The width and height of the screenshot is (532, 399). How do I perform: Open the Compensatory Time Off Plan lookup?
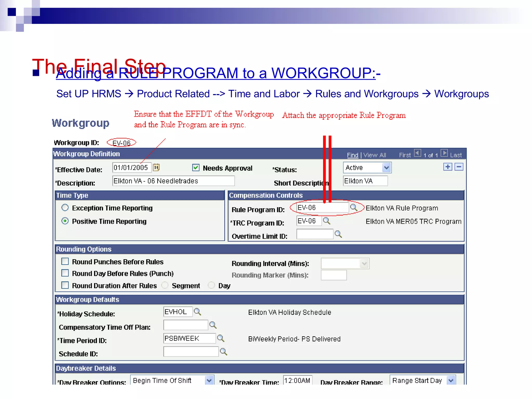[213, 325]
